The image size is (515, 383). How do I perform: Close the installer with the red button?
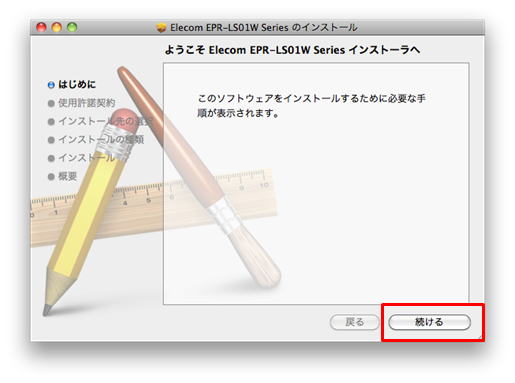(x=41, y=27)
